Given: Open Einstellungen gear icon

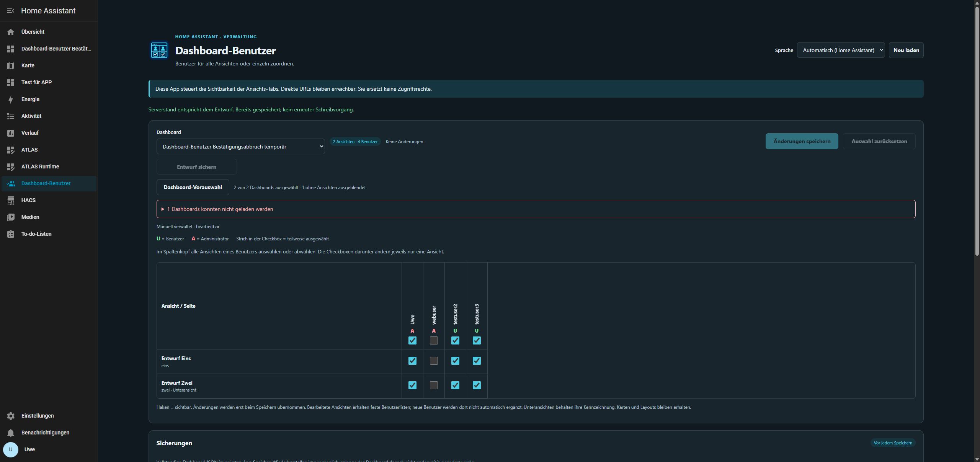Looking at the screenshot, I should click(x=11, y=416).
